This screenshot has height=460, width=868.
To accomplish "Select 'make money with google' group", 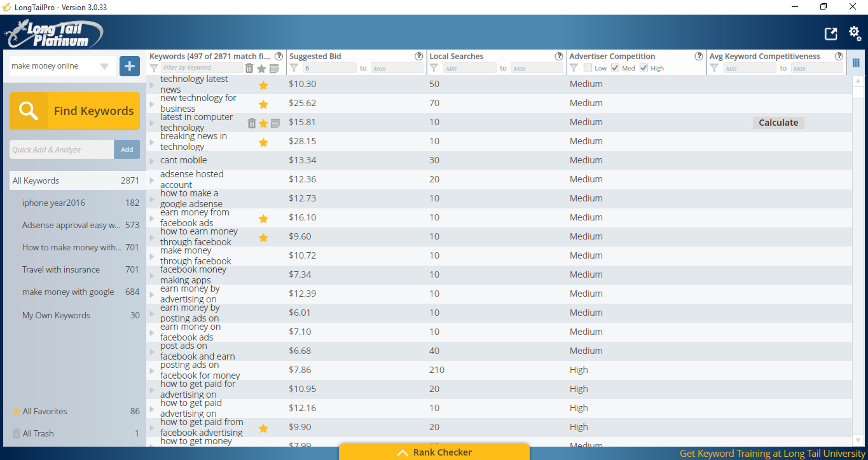I will pos(78,292).
